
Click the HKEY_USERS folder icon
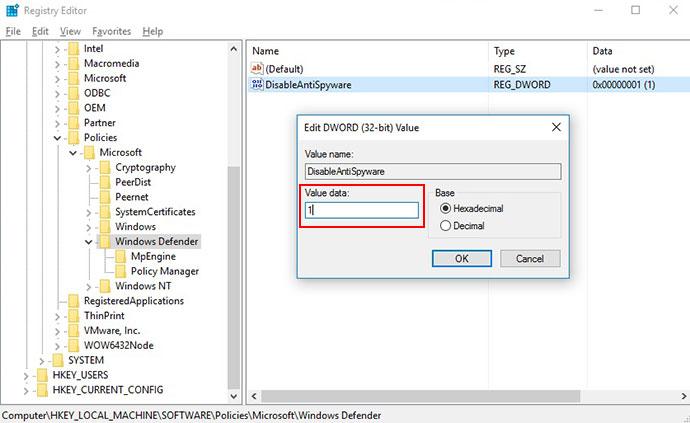coord(43,375)
